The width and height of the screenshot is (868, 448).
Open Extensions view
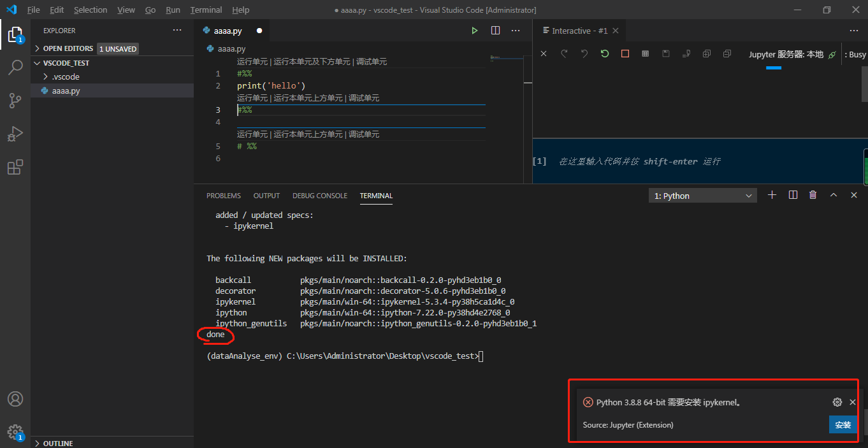[15, 167]
